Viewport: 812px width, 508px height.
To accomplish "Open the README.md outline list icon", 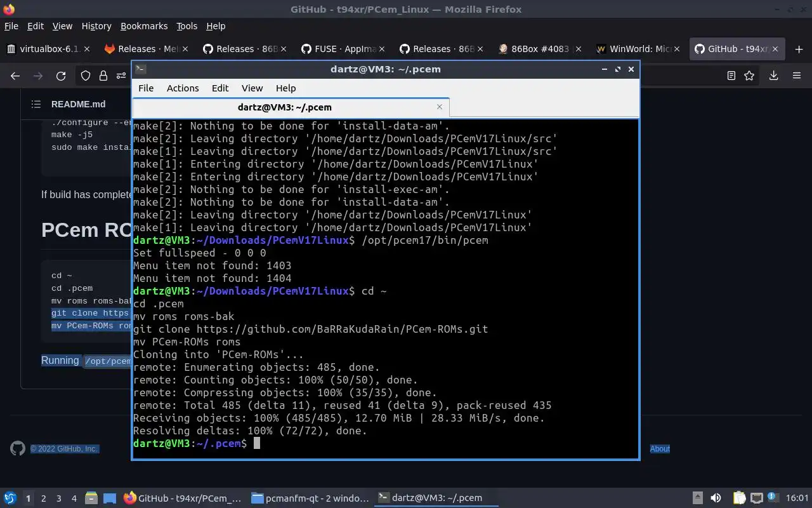I will click(x=36, y=104).
